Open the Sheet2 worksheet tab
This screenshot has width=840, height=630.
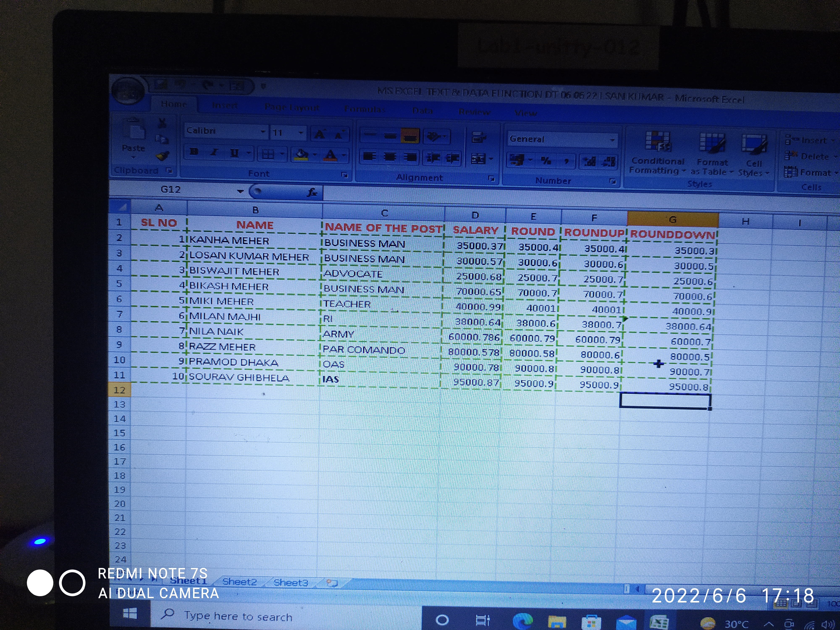[x=240, y=582]
